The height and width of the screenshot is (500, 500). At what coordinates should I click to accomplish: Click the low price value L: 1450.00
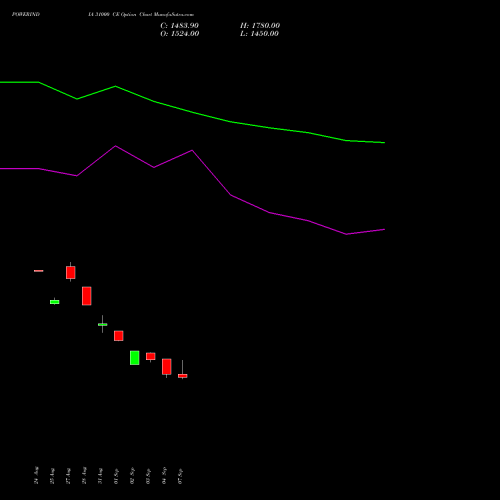point(259,34)
